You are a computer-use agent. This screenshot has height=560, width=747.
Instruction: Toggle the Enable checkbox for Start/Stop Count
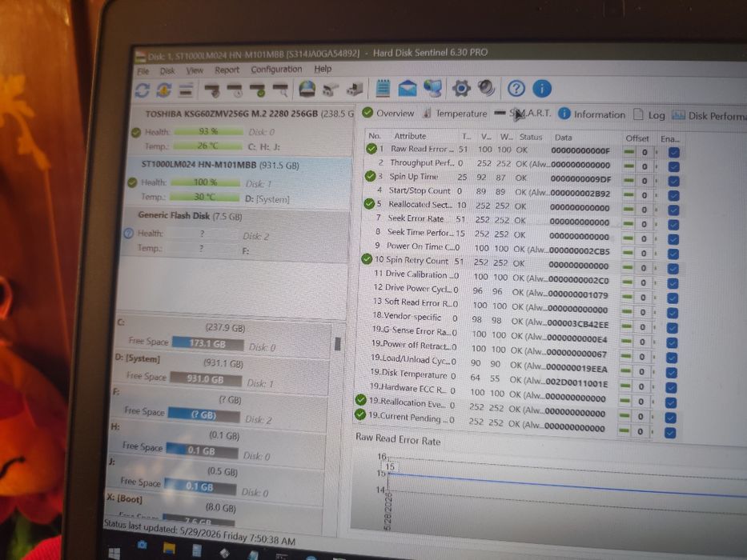pos(673,196)
